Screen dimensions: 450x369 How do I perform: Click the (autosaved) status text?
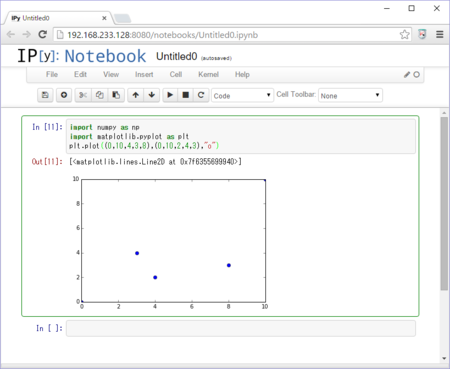pos(216,58)
